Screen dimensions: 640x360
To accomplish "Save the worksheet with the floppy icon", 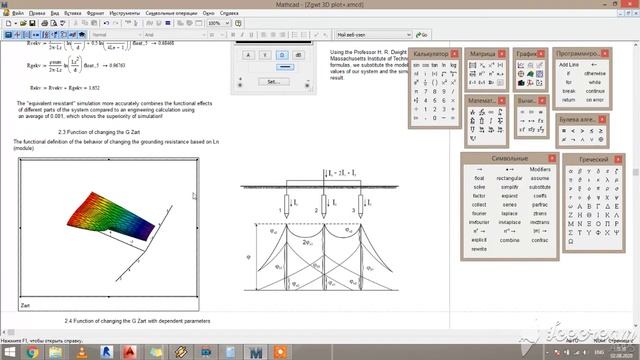I will [x=32, y=23].
